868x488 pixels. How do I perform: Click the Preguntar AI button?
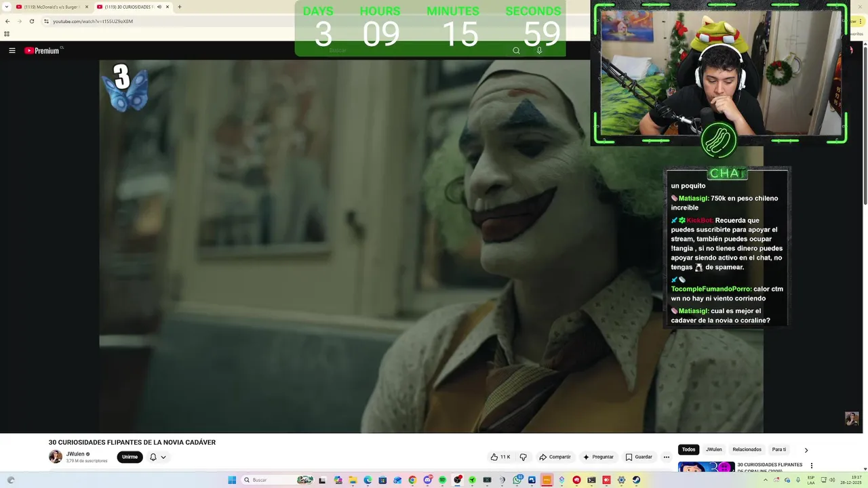click(x=598, y=457)
